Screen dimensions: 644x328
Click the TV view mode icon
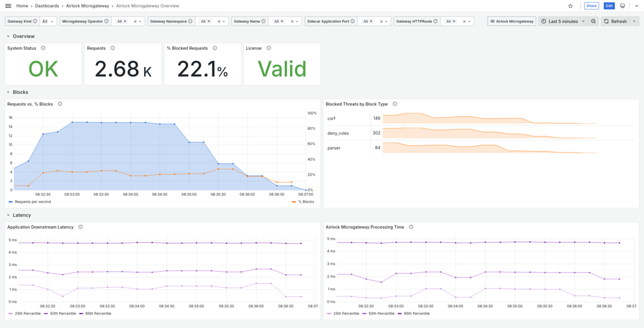(x=622, y=6)
